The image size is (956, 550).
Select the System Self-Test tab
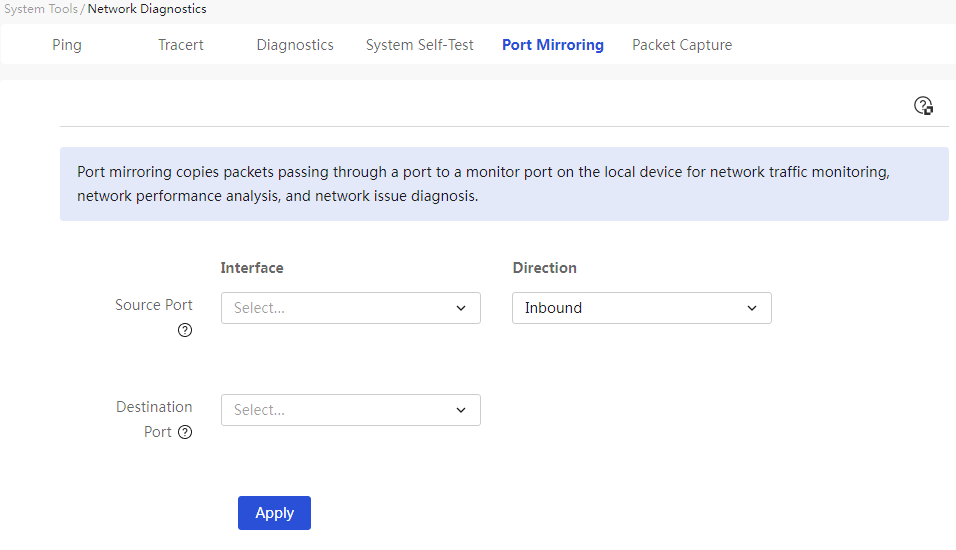point(419,45)
